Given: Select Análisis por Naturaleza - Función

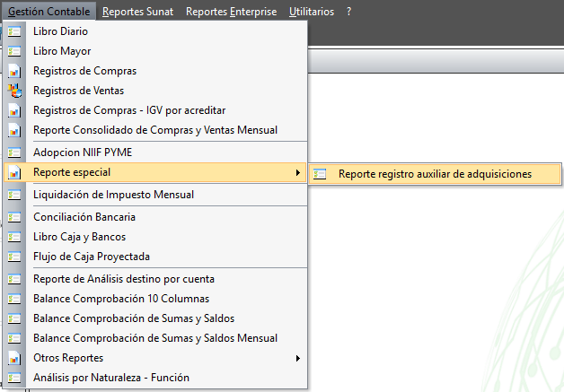Looking at the screenshot, I should click(155, 378).
